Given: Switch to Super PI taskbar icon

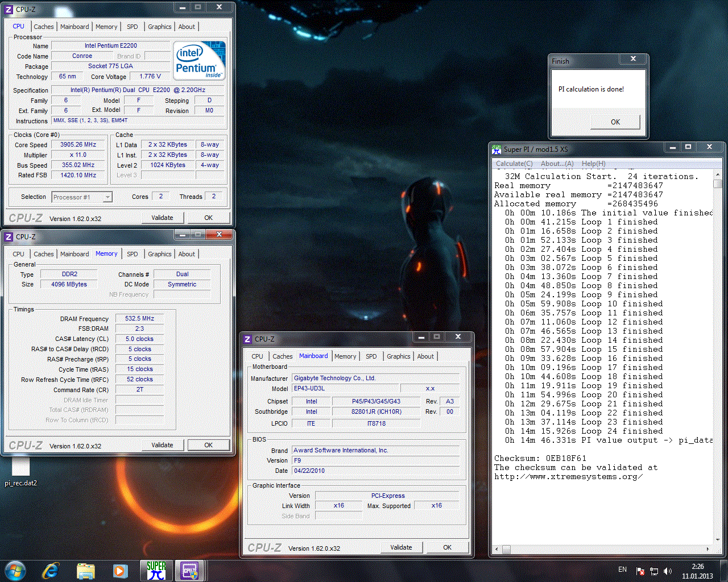Looking at the screenshot, I should (156, 571).
